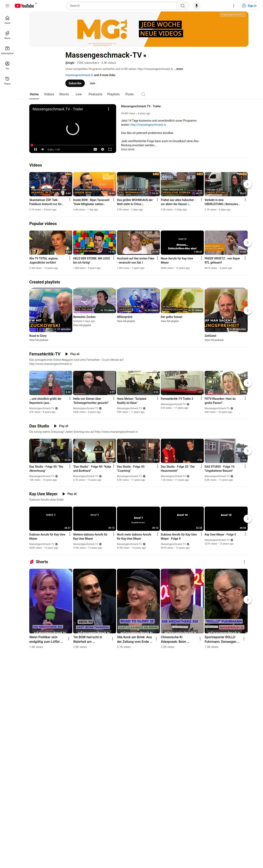Open You in the sidebar

[7, 65]
